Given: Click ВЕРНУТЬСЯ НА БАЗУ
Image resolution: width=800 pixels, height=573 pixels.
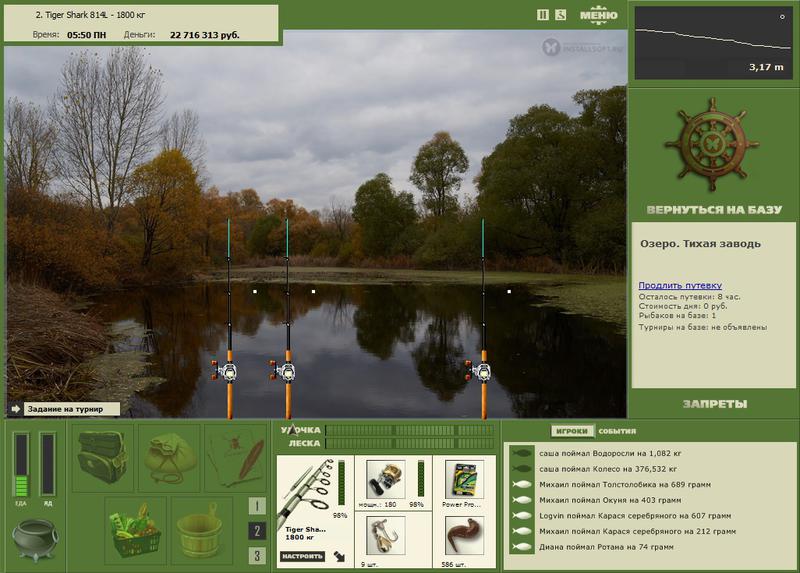Looking at the screenshot, I should (714, 210).
